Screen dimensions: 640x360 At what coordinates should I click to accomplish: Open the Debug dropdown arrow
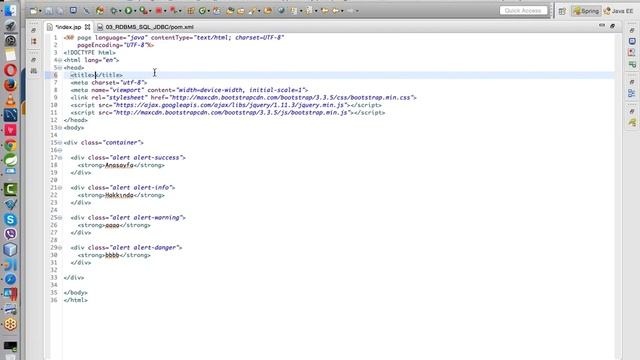[x=120, y=11]
